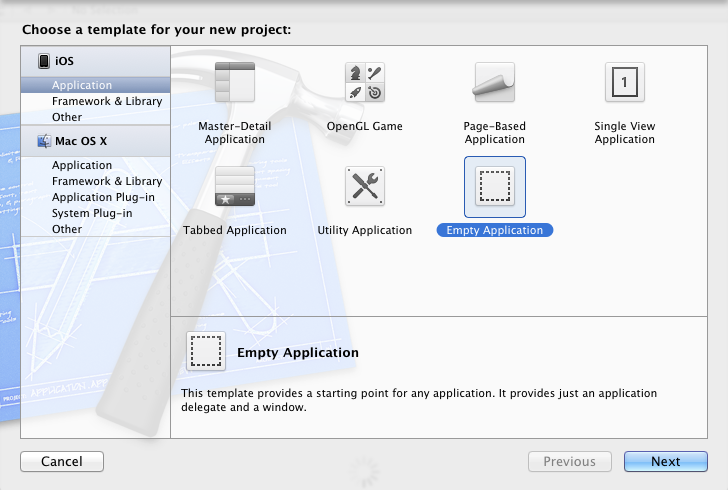Choose the Tabbed Application template icon
728x490 pixels.
[235, 186]
